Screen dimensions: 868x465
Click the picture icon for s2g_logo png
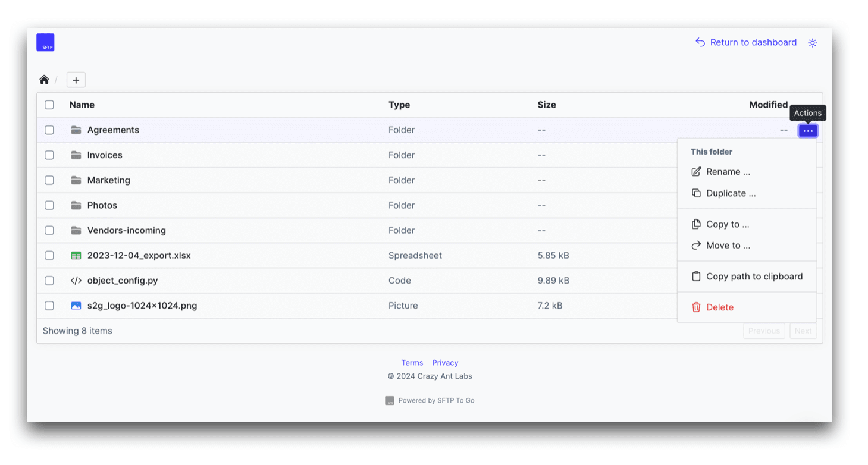point(76,306)
